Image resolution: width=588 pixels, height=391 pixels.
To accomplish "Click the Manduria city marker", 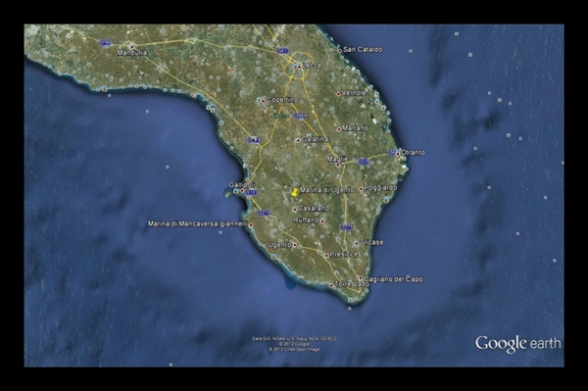I will point(132,47).
